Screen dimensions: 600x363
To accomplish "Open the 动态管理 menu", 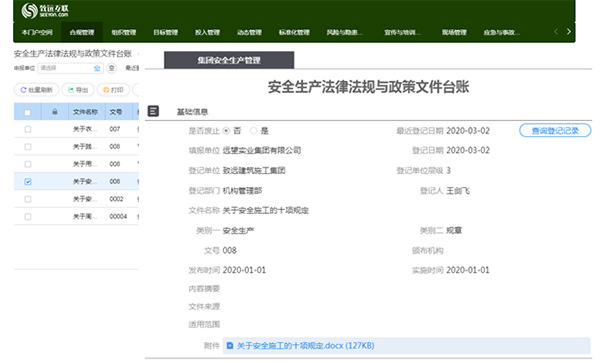I will pos(249,33).
